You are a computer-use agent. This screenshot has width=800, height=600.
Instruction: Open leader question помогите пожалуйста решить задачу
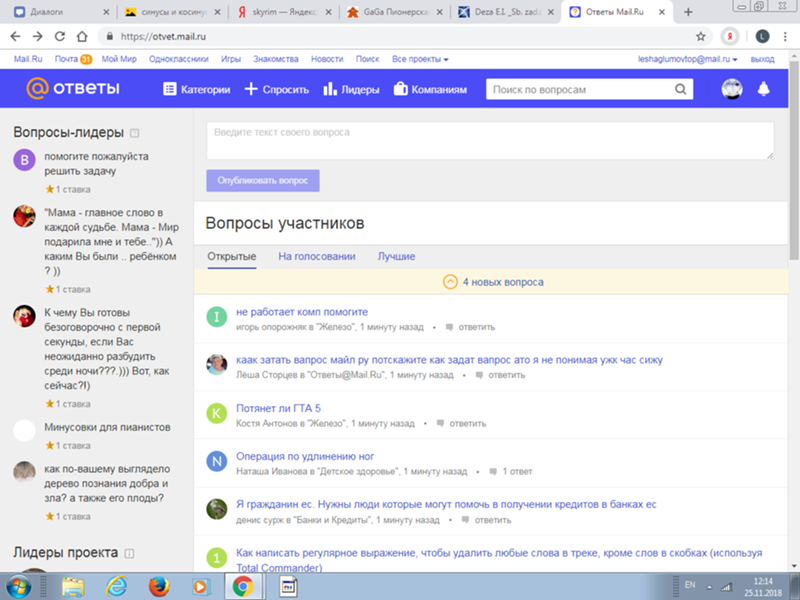[96, 163]
